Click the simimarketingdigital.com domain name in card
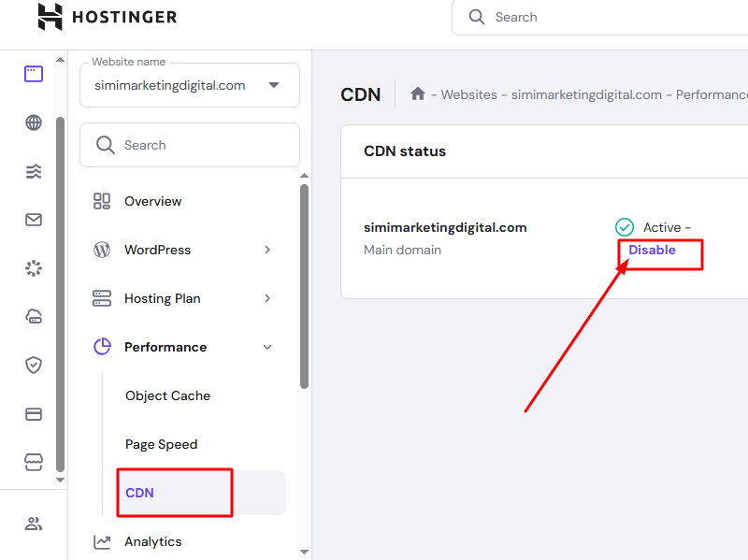This screenshot has height=560, width=748. coord(445,227)
